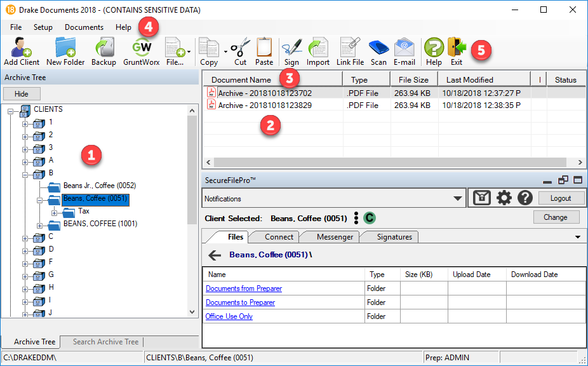Minimize the SecureFilePro panel

[x=547, y=181]
